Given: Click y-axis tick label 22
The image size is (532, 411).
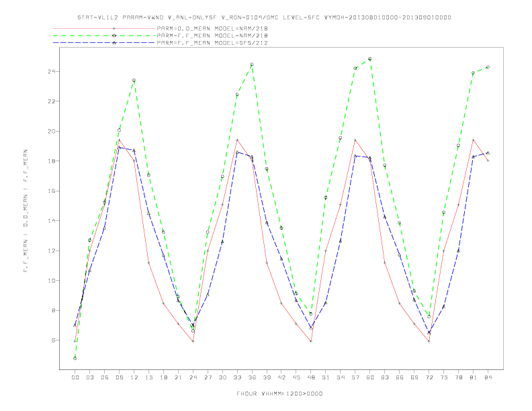Looking at the screenshot, I should pos(52,101).
